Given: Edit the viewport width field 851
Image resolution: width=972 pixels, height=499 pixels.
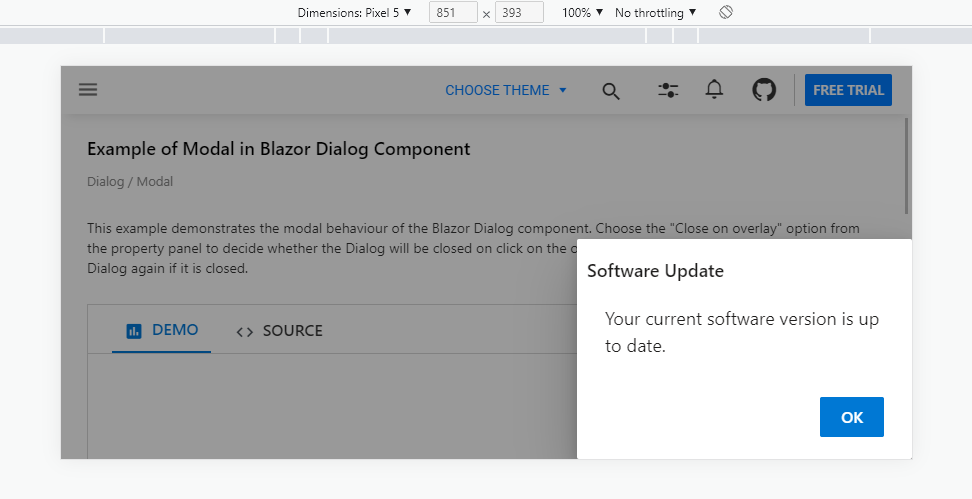Looking at the screenshot, I should (453, 12).
